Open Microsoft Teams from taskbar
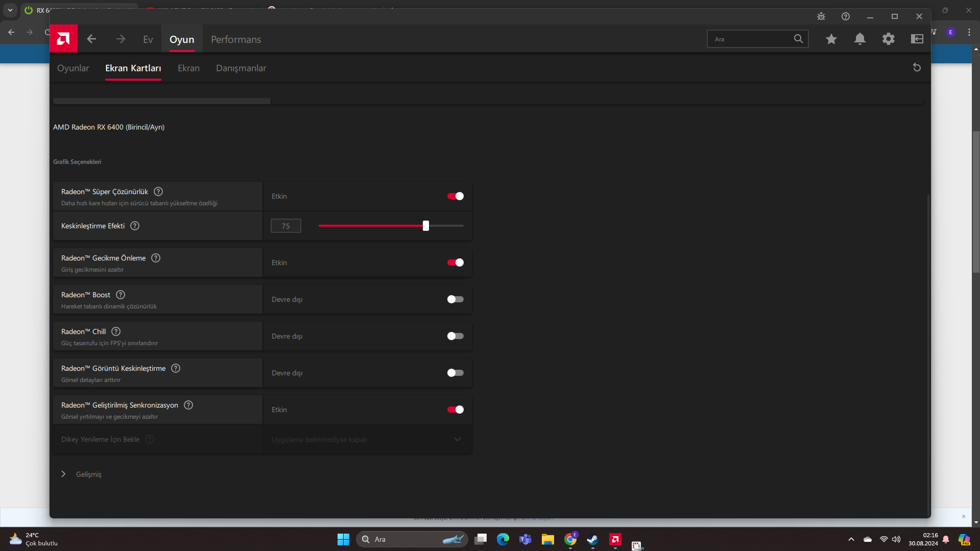The width and height of the screenshot is (980, 551). coord(525,539)
